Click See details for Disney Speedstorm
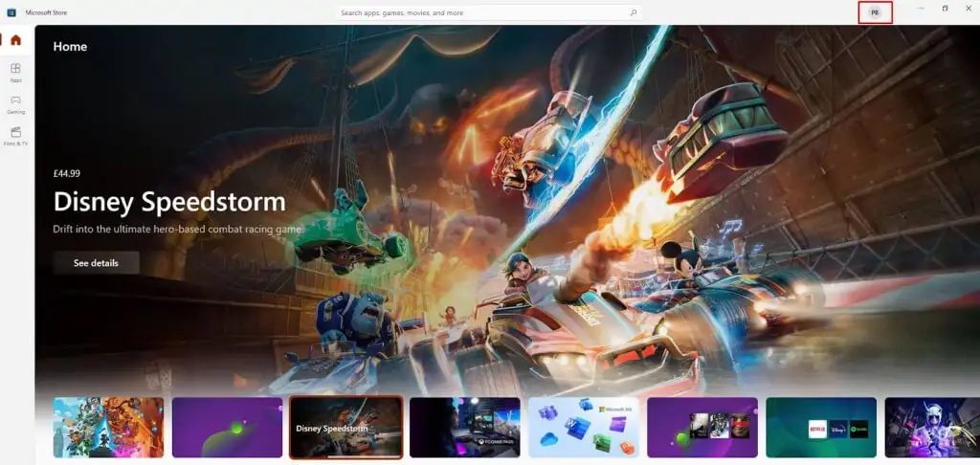Screen dimensions: 980x465 pyautogui.click(x=97, y=263)
